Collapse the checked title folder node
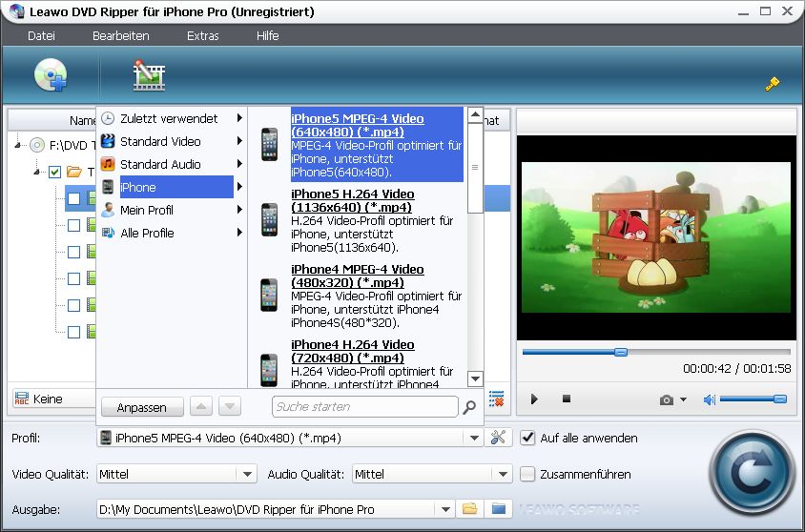Screen dimensions: 805x532 37,172
